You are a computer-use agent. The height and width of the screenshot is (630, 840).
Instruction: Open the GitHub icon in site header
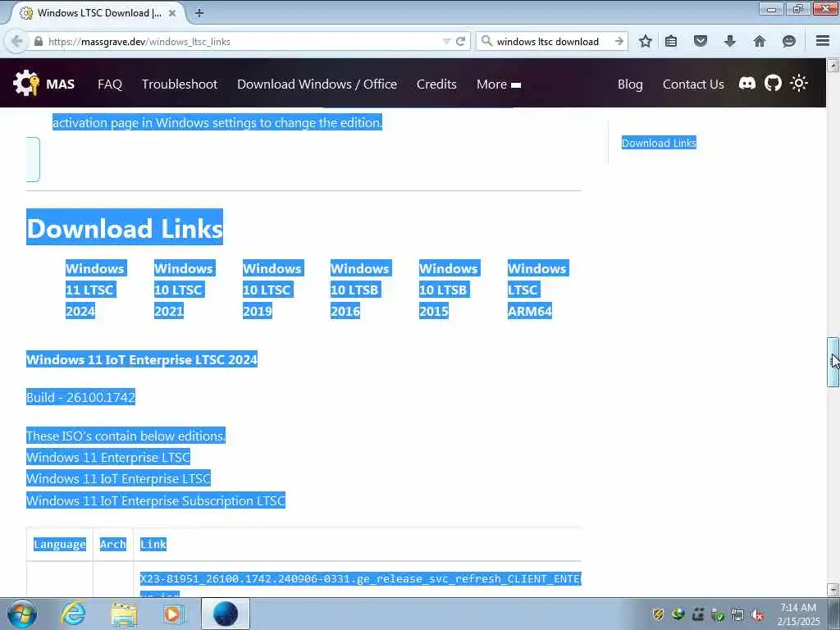click(773, 84)
